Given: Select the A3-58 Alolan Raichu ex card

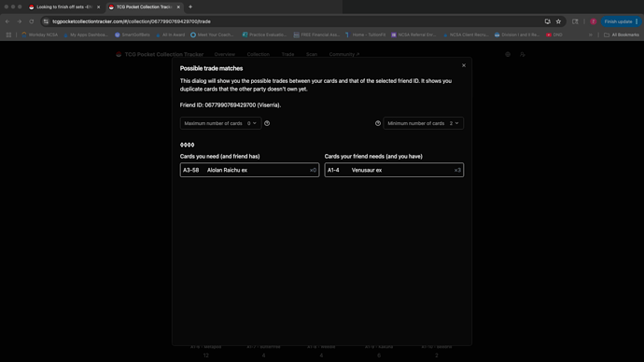Looking at the screenshot, I should 250,170.
